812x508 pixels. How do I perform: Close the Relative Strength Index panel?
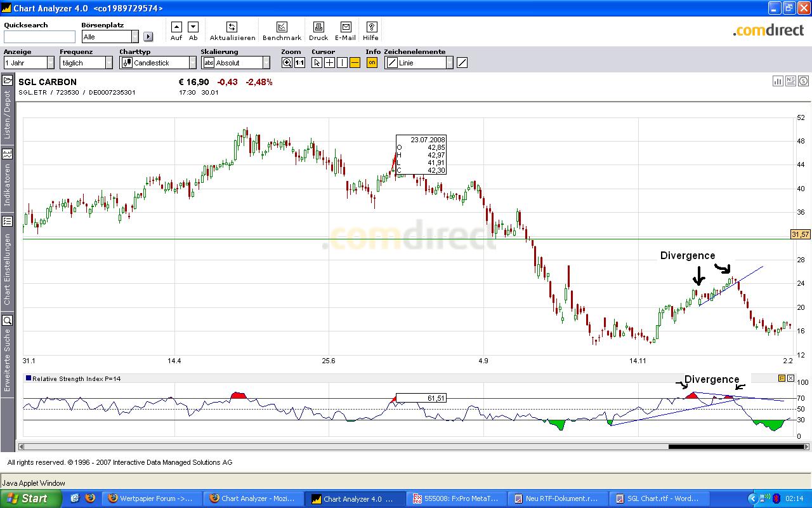pos(790,378)
